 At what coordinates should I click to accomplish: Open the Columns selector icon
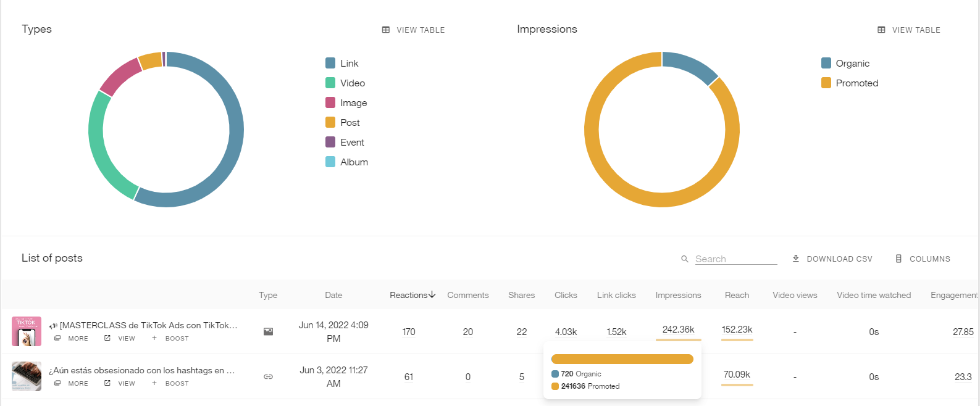click(x=898, y=259)
